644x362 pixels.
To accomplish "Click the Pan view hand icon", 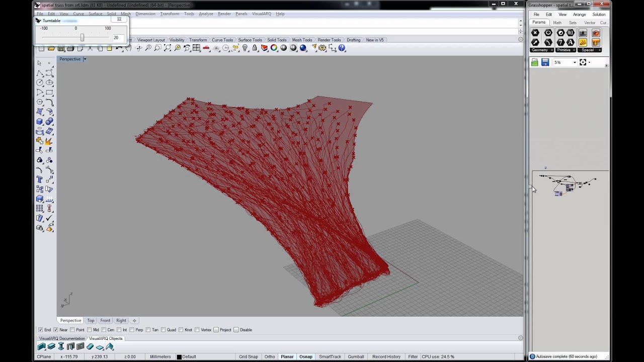I will [x=129, y=48].
